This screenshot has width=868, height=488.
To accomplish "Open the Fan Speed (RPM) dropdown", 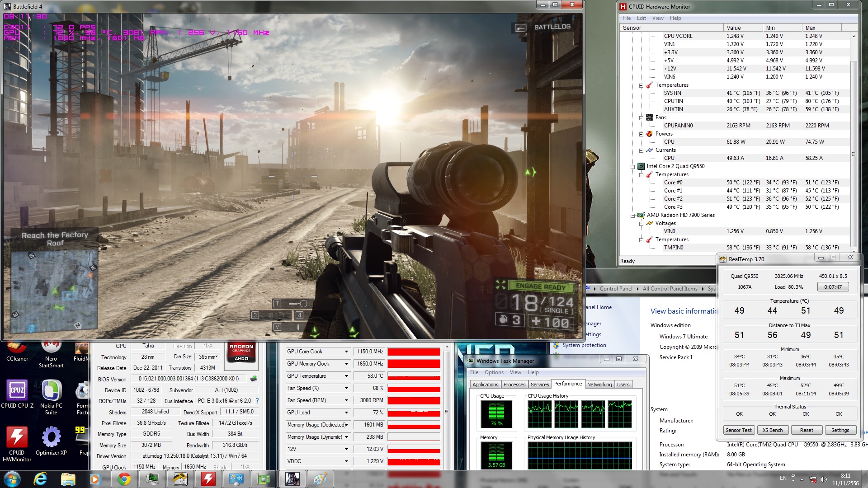I will point(346,400).
